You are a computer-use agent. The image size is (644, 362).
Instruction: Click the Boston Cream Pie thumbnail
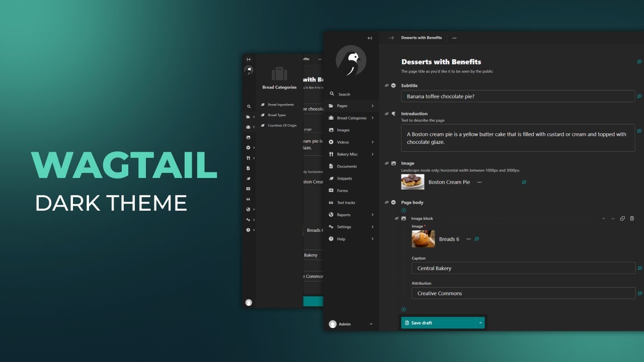pos(413,182)
